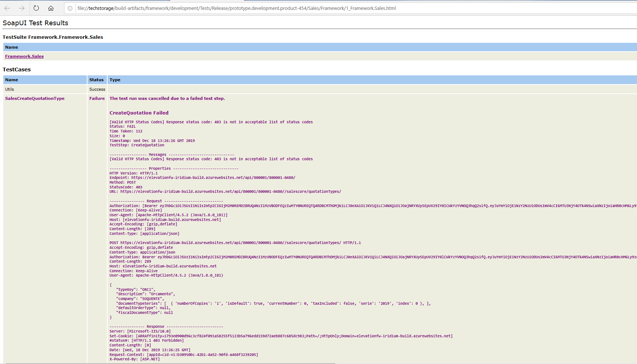Click the Status column header
This screenshot has height=364, width=637.
click(96, 80)
